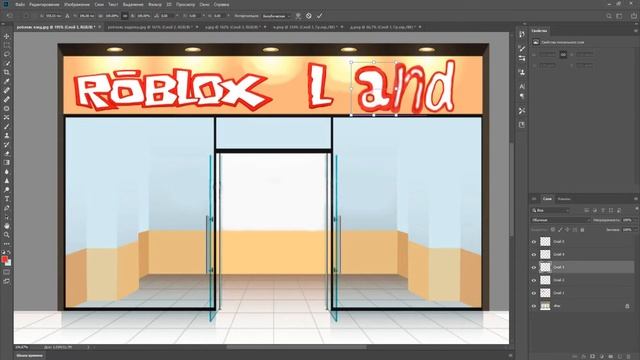Screen dimensions: 640x360
Task: Click the canvas vertical scrollbar
Action: tap(511, 190)
